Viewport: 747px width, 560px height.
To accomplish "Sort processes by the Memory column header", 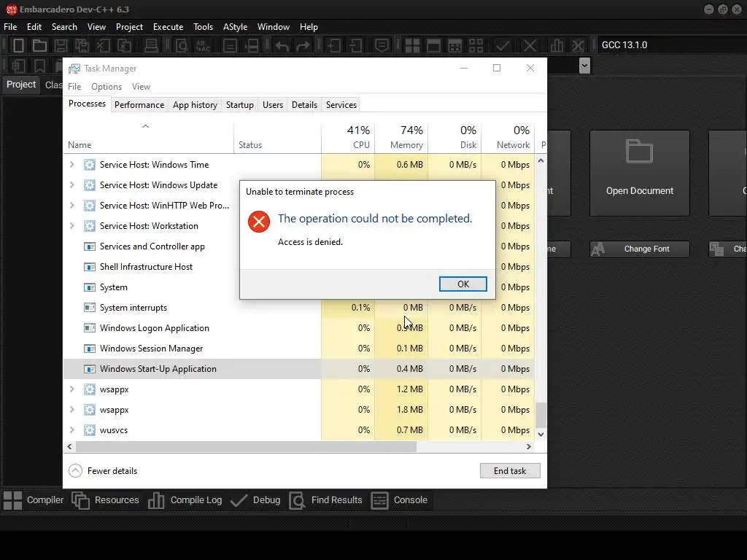I will (402, 138).
